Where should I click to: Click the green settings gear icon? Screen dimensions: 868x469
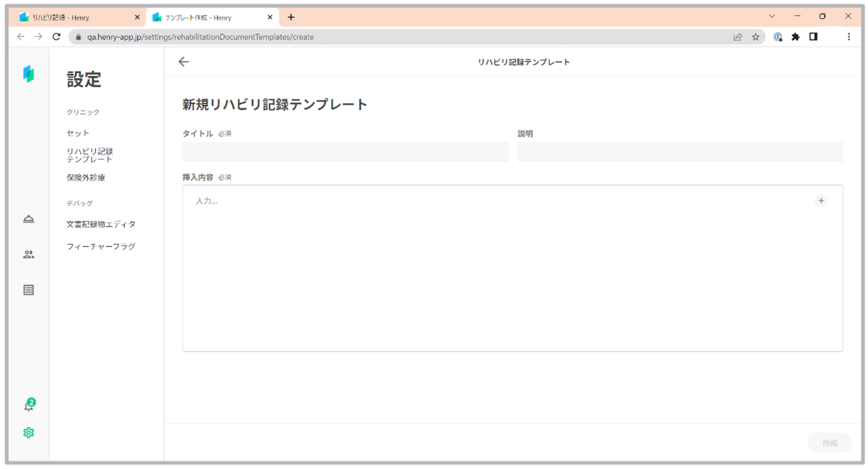pos(29,433)
